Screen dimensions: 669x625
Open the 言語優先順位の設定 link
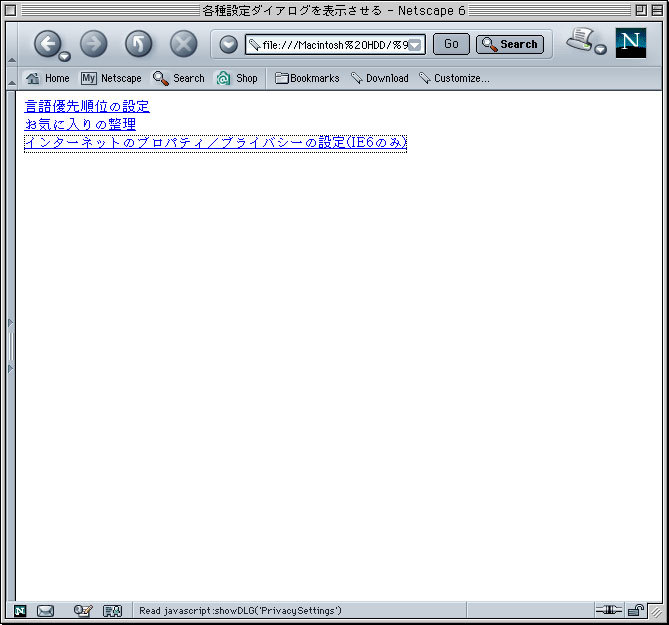(87, 106)
